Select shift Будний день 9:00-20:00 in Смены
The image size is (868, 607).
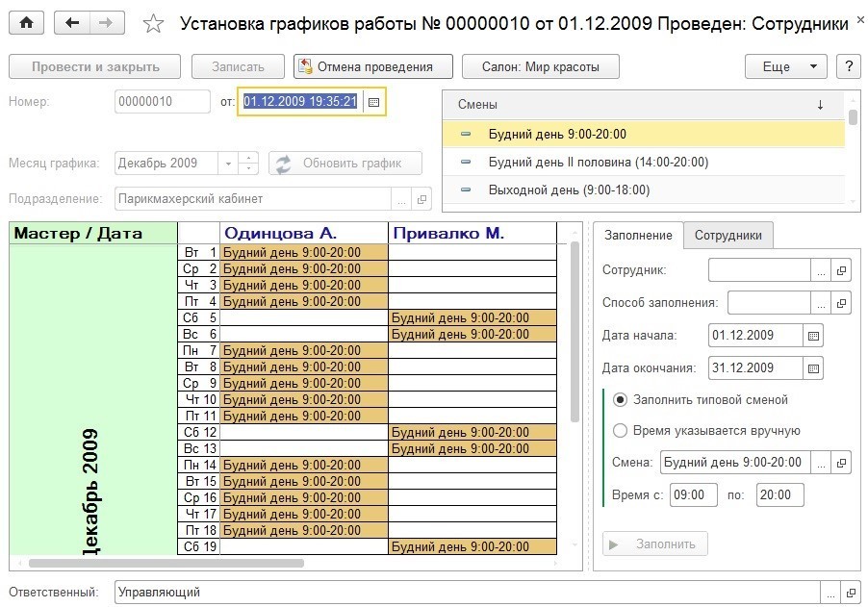[644, 135]
